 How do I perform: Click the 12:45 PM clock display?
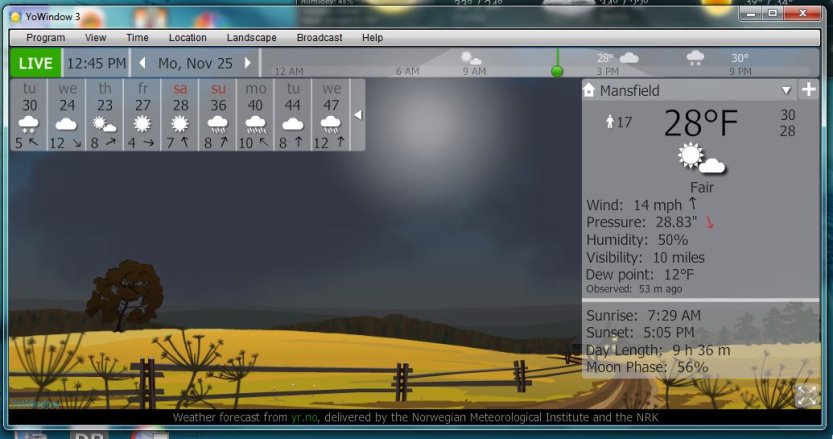tap(96, 63)
